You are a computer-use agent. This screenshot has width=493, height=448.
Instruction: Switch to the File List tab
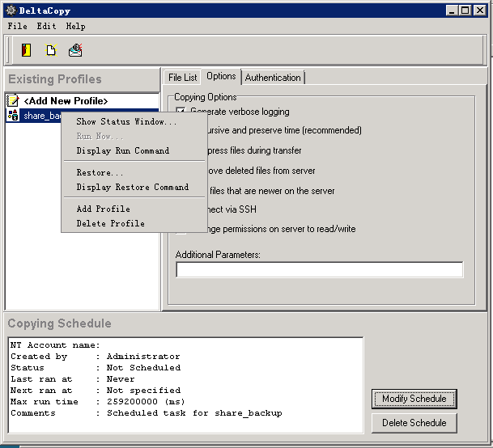pos(182,78)
